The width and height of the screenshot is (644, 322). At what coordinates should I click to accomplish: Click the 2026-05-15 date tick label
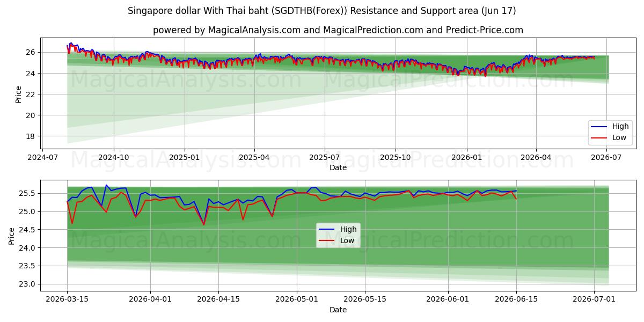(x=365, y=299)
